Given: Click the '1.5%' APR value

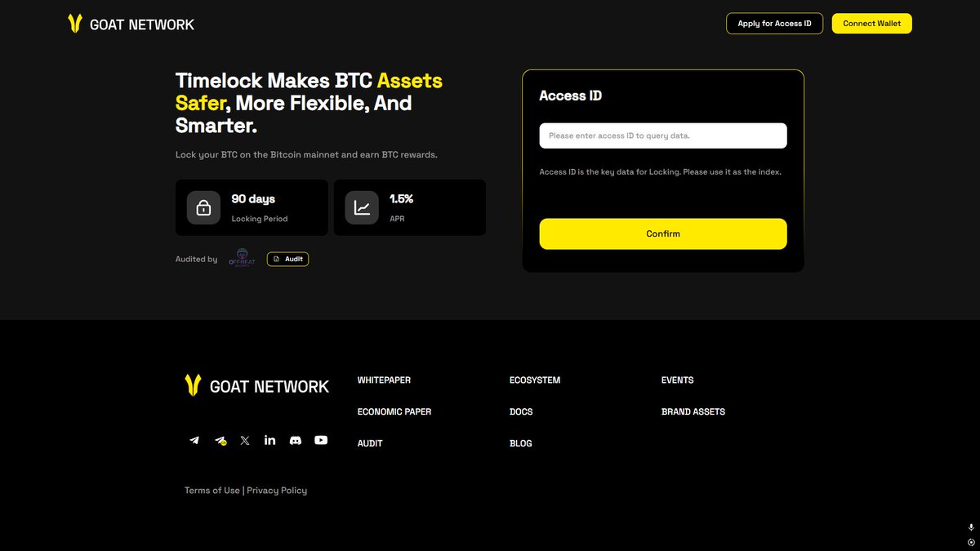Looking at the screenshot, I should (x=402, y=199).
